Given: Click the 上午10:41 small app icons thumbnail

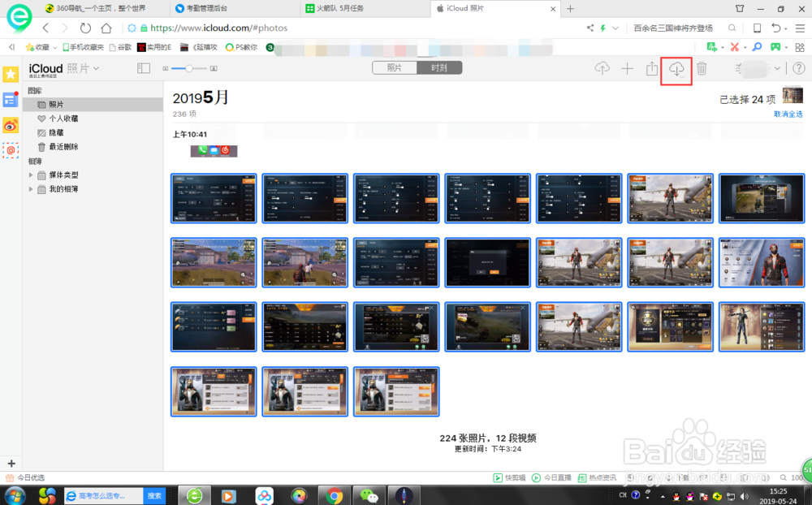Looking at the screenshot, I should click(214, 151).
